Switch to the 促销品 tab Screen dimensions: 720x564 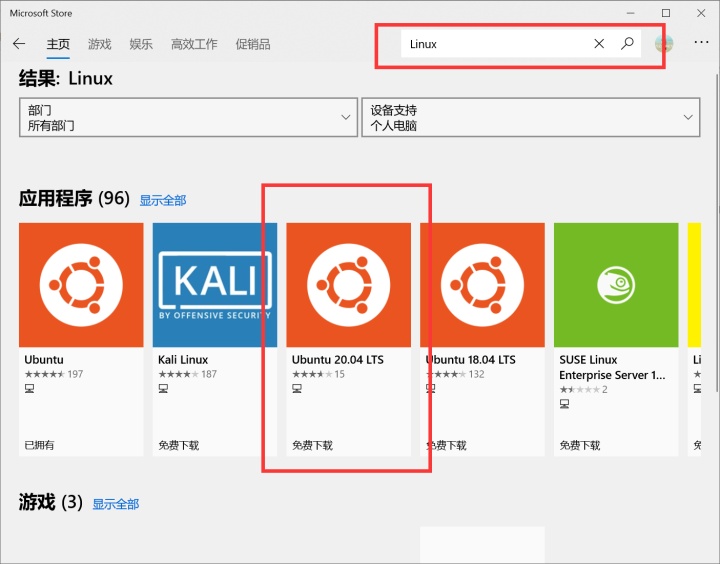point(253,45)
